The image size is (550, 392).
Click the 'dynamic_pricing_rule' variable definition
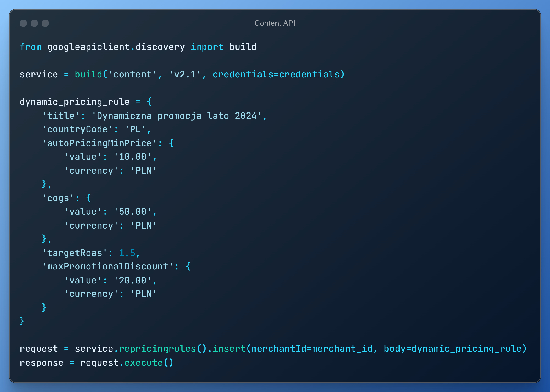[74, 102]
